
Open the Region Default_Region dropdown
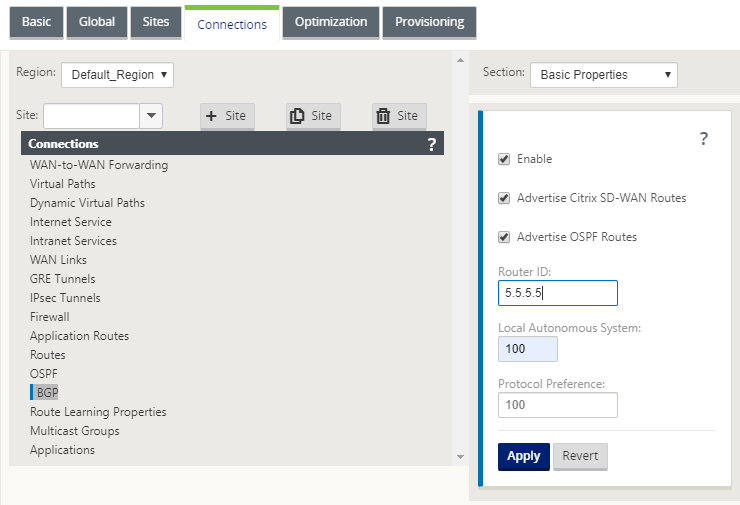[118, 75]
